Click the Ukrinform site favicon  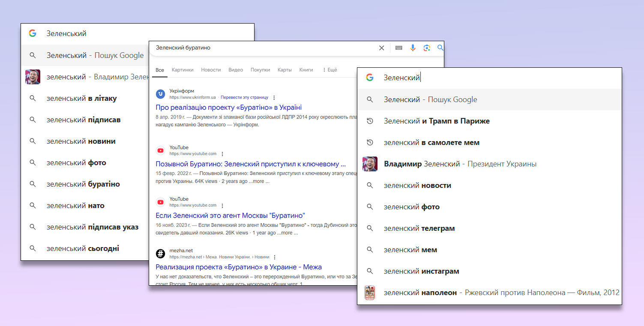[x=160, y=94]
